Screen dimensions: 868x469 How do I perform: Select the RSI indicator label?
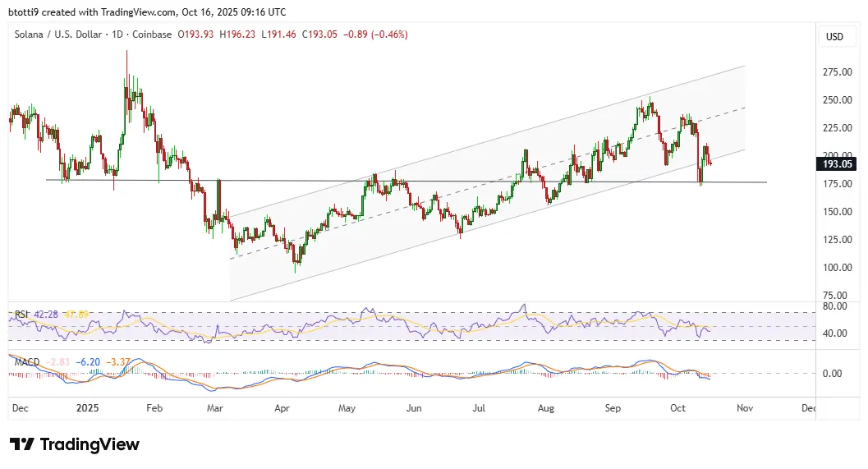pyautogui.click(x=22, y=314)
